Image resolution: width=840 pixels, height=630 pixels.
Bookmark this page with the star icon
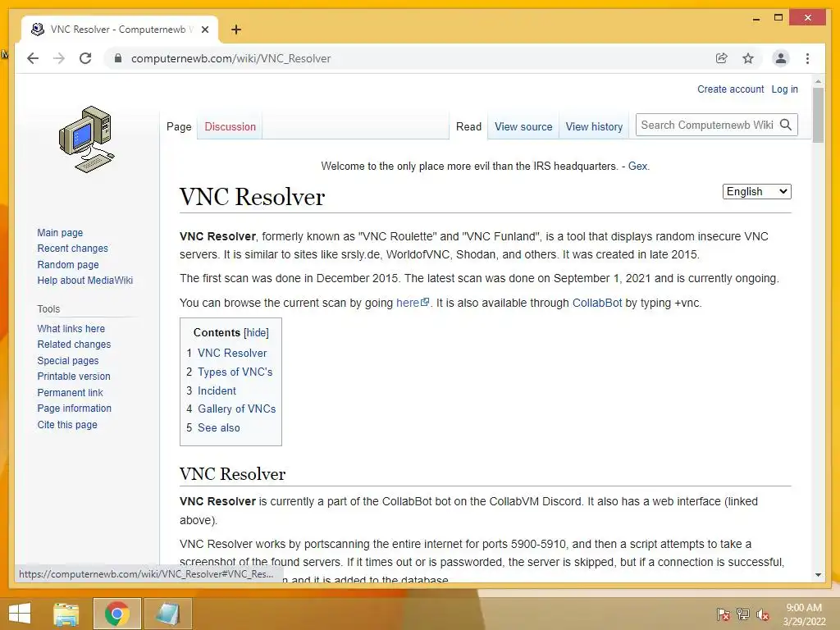[x=748, y=58]
